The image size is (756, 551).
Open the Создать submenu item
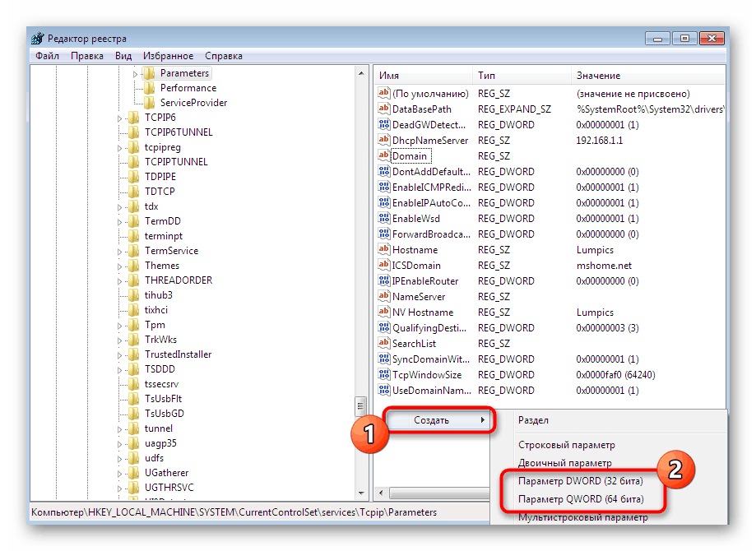coord(438,420)
